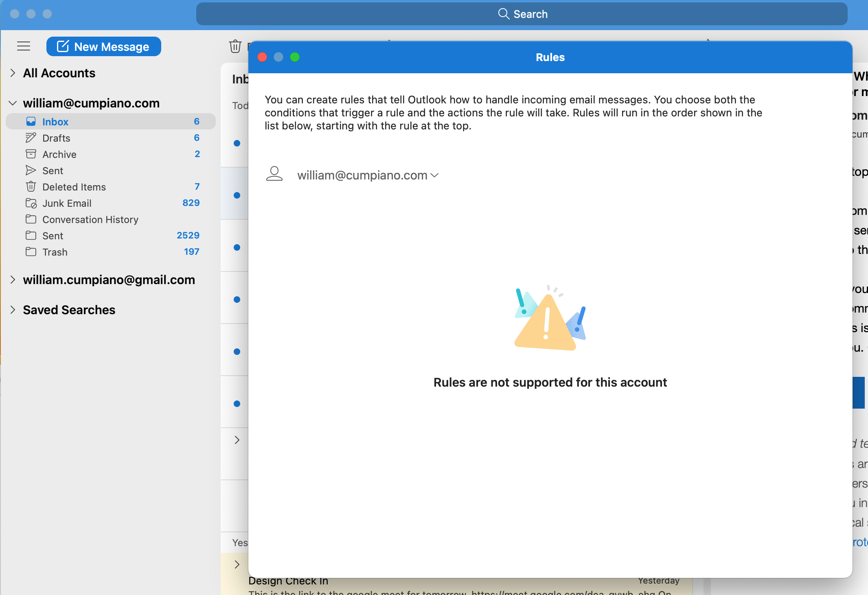Click the Trash folder icon

tap(31, 252)
